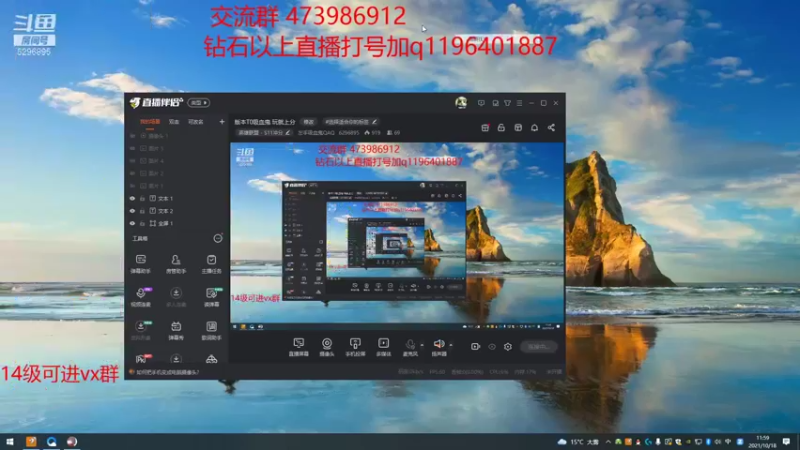This screenshot has height=450, width=800.
Task: Select the 图片 1 layer row
Action: pos(177,186)
